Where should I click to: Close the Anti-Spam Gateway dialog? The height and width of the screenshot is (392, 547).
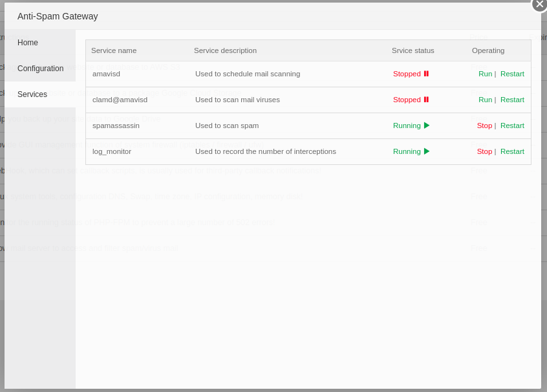(x=539, y=4)
